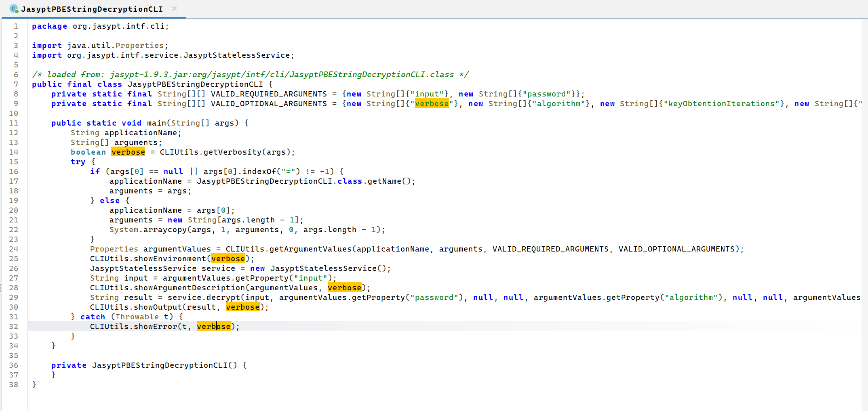Click the 'decrypt' method call on line 29
Viewport: 868px width, 411px height.
(x=223, y=298)
